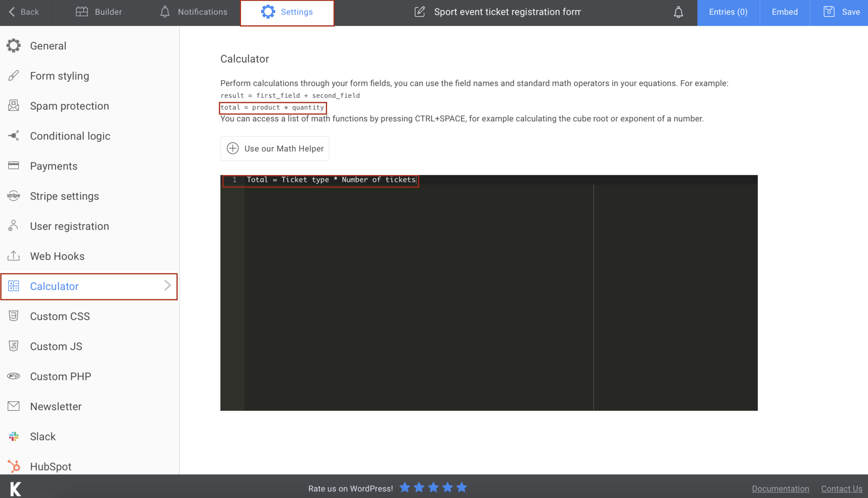Click the Spam protection icon
868x498 pixels.
[14, 106]
